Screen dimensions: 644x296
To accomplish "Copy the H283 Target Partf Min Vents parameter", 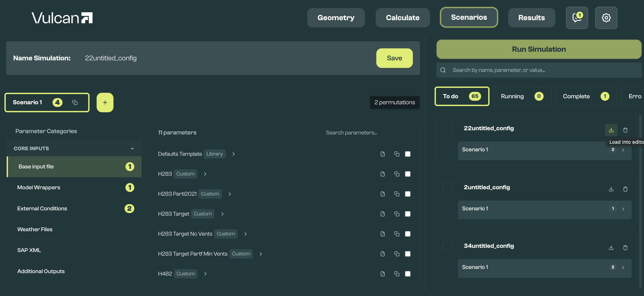I will [x=397, y=254].
